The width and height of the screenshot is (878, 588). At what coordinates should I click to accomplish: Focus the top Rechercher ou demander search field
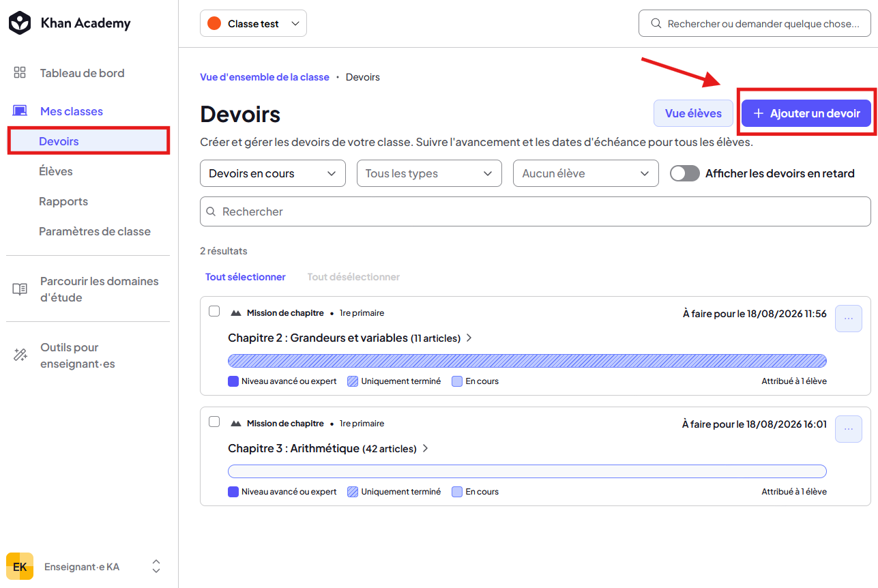pos(755,23)
